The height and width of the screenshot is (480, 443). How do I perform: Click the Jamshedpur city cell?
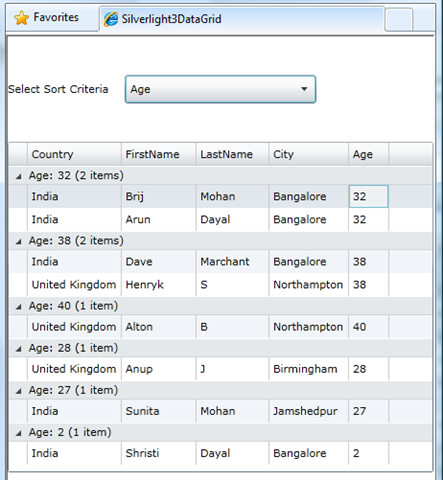pyautogui.click(x=309, y=411)
